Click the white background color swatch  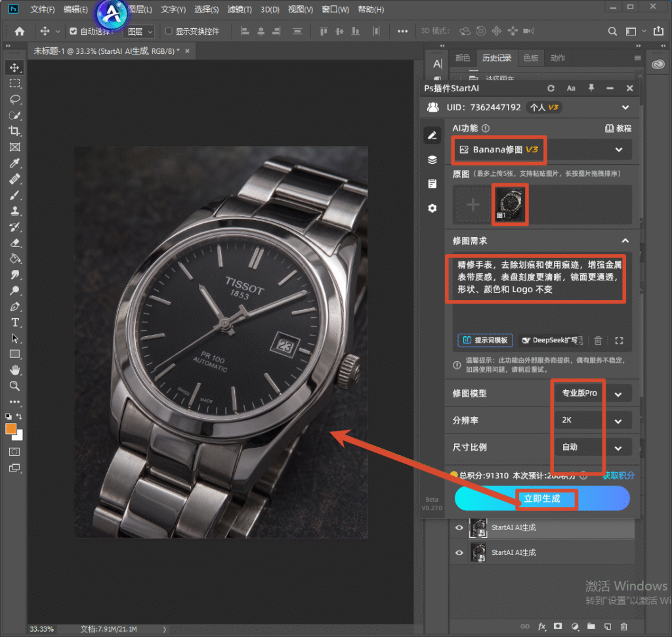pyautogui.click(x=19, y=436)
